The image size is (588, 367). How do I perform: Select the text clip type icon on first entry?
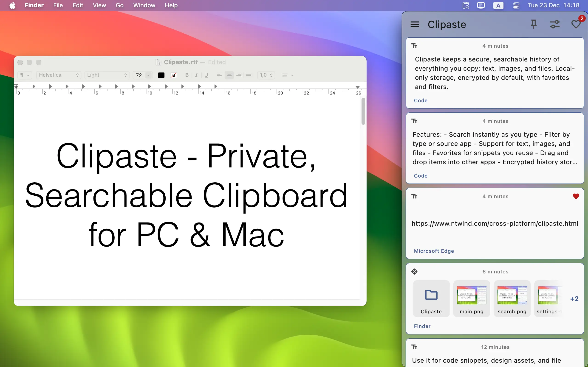coord(414,46)
